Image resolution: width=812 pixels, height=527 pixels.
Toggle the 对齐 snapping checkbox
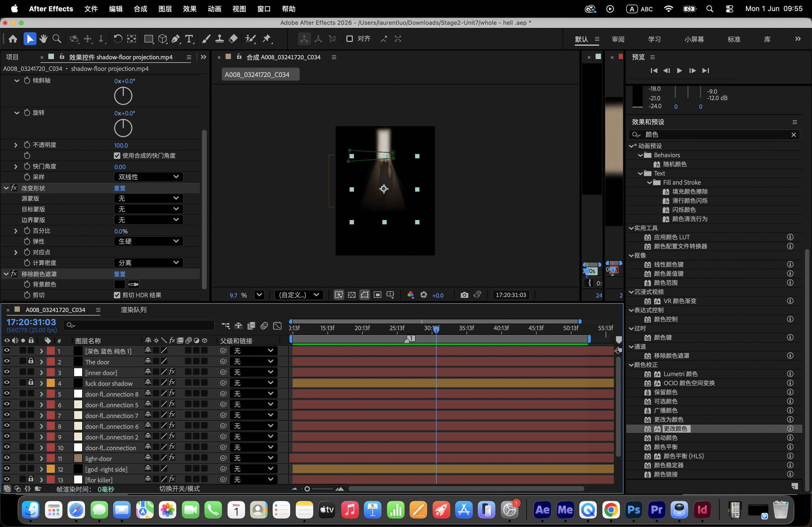[349, 39]
